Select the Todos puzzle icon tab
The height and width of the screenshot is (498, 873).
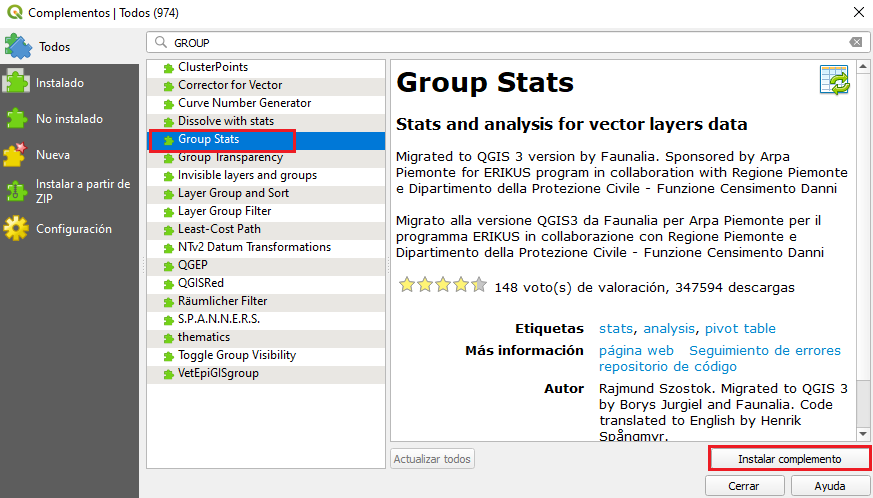(19, 47)
